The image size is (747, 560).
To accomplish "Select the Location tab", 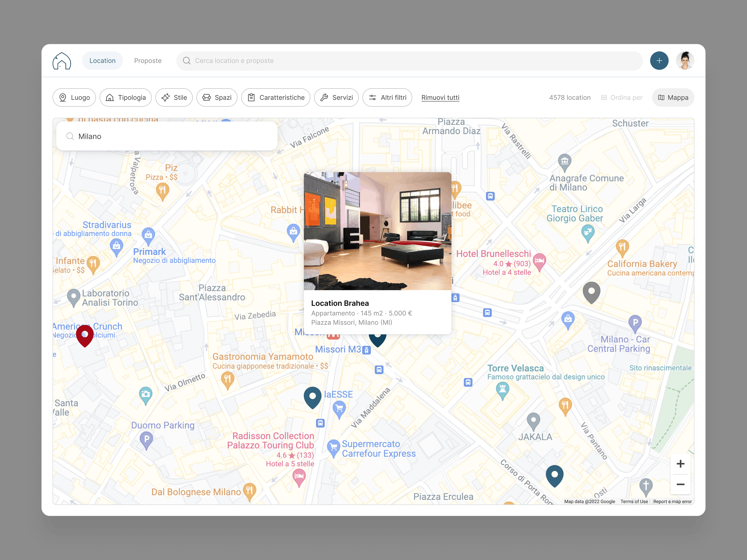I will click(102, 60).
